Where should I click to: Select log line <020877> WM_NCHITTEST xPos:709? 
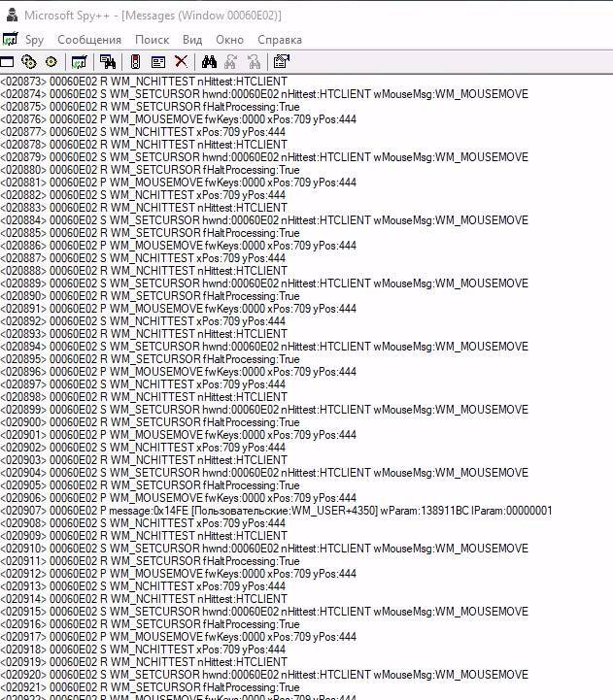click(143, 132)
